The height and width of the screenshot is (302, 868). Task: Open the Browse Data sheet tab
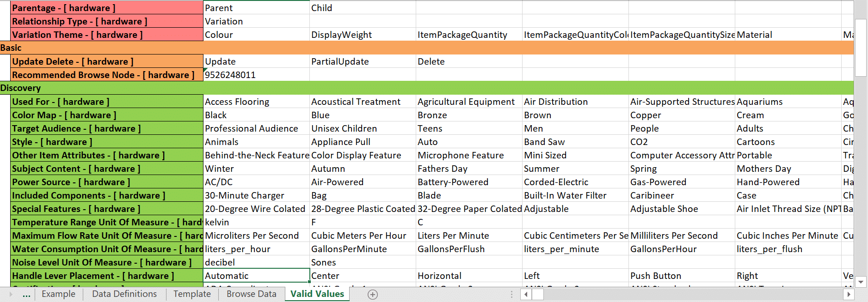tap(252, 294)
